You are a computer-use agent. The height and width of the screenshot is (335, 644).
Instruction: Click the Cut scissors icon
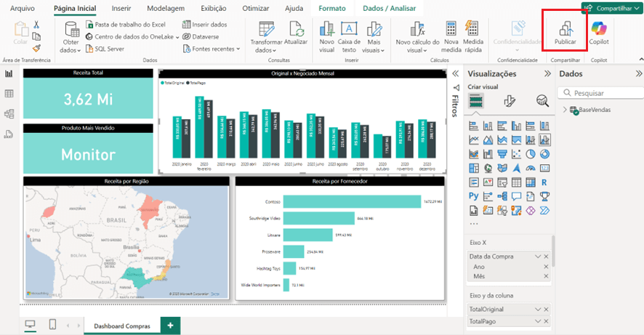pos(36,25)
